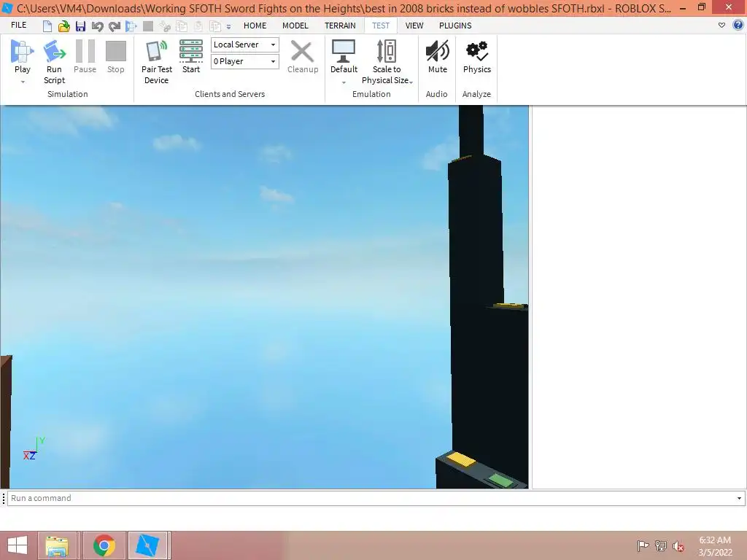Open the FILE menu

click(x=18, y=26)
